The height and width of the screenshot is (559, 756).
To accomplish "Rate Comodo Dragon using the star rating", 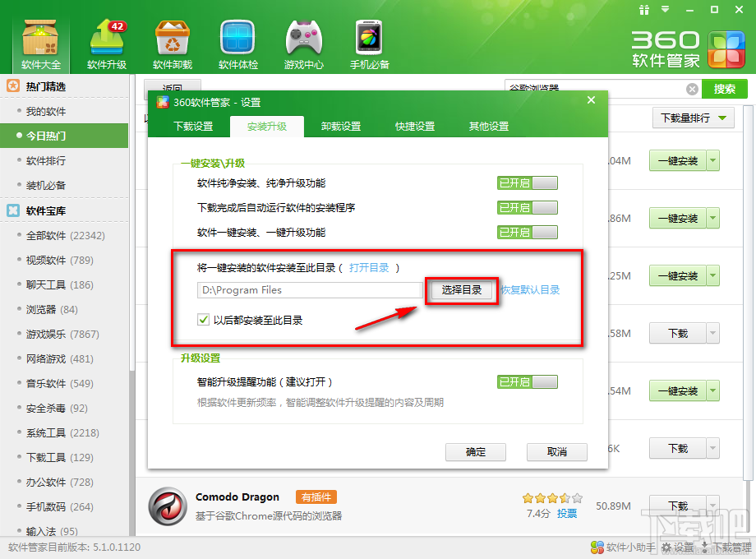I will 551,497.
